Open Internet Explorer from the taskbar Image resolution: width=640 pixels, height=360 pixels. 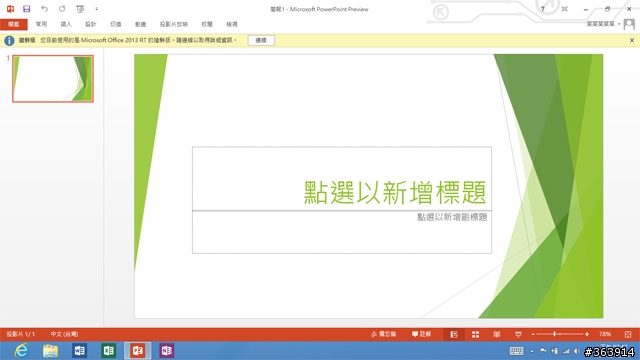(21, 351)
